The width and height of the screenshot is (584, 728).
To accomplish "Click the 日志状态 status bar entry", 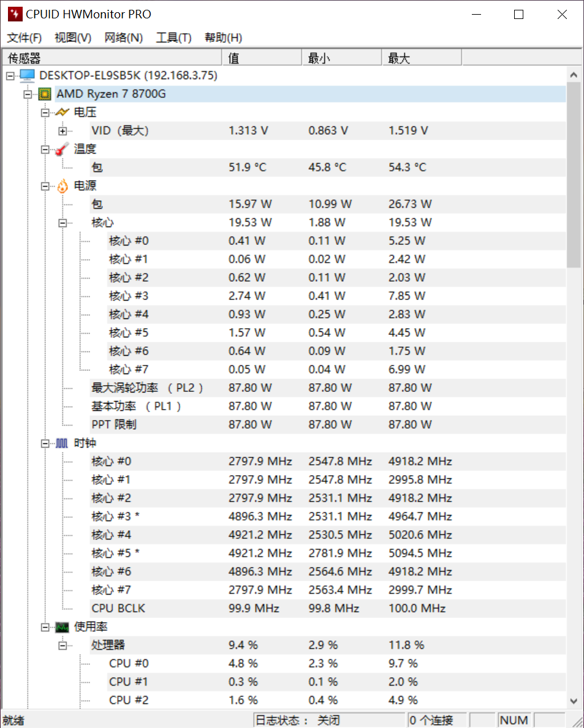I will tap(330, 720).
